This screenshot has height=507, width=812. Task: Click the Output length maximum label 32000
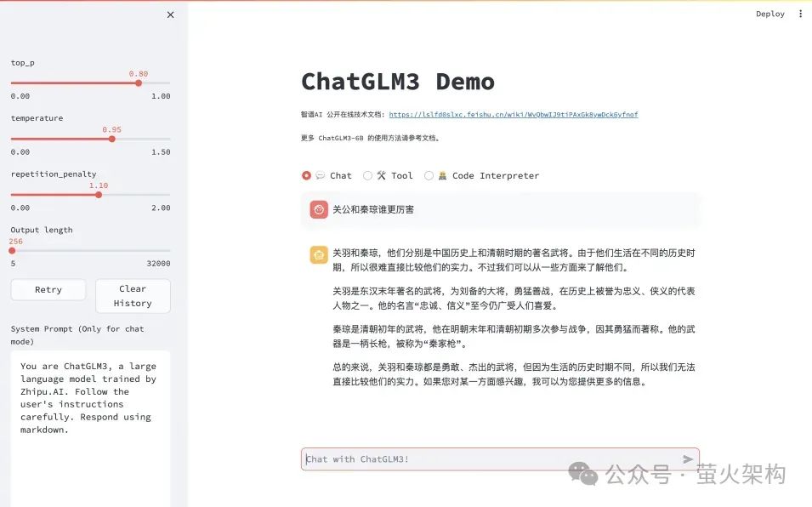click(x=158, y=263)
